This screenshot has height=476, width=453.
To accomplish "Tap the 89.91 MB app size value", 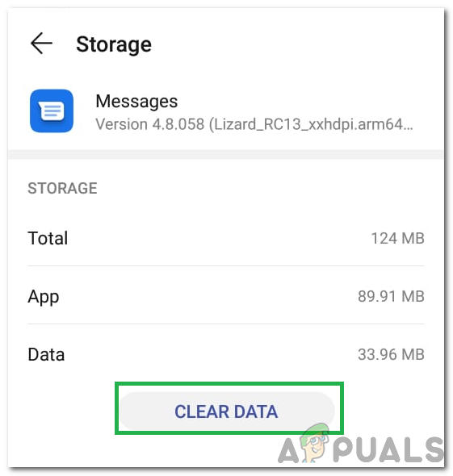I will pyautogui.click(x=391, y=296).
